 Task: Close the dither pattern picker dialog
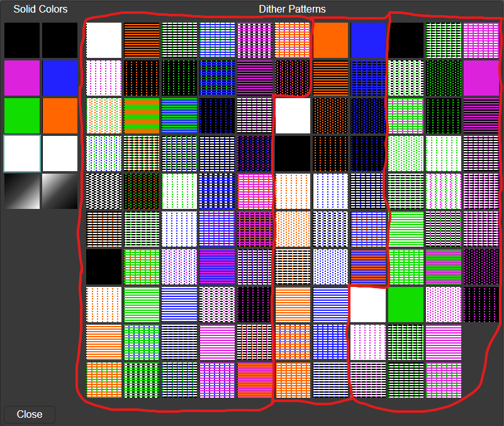(28, 414)
